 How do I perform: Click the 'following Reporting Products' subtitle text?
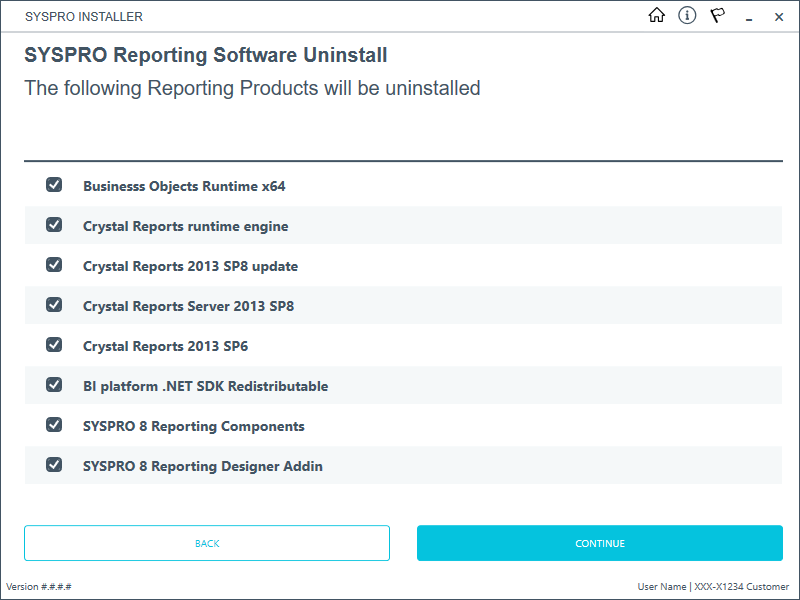tap(252, 88)
